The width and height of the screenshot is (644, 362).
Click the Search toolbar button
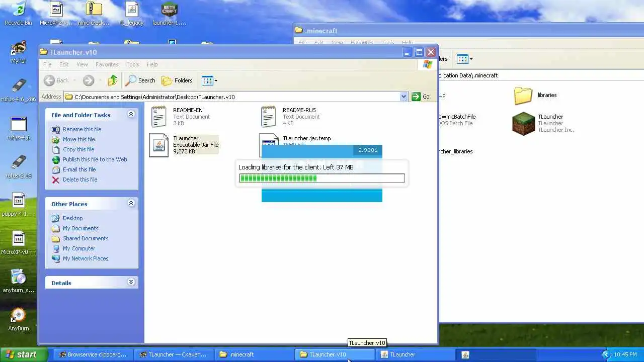[x=140, y=80]
